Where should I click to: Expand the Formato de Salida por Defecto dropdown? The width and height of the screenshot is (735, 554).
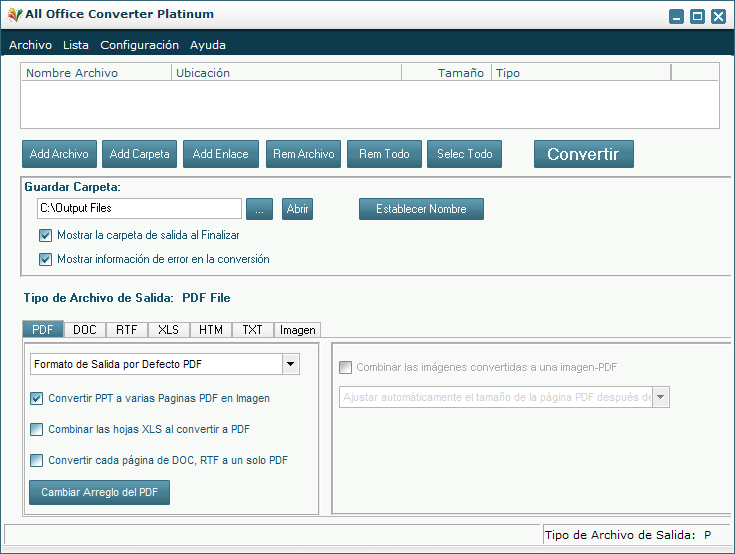[x=291, y=364]
